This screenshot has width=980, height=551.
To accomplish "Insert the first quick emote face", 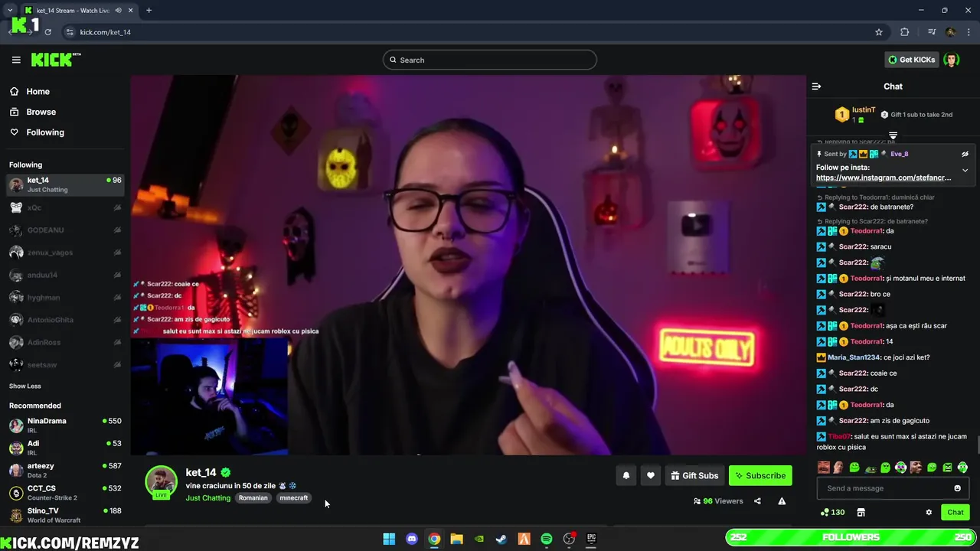I will coord(824,468).
